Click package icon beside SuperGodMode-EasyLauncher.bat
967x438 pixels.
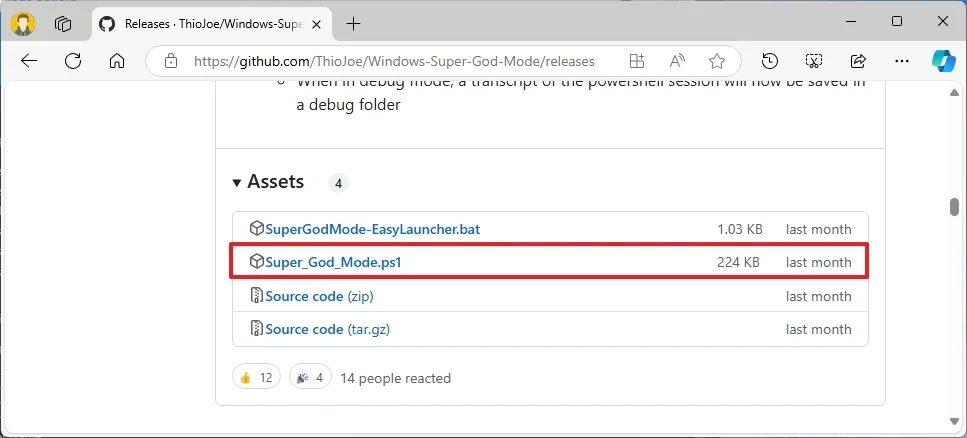point(257,229)
